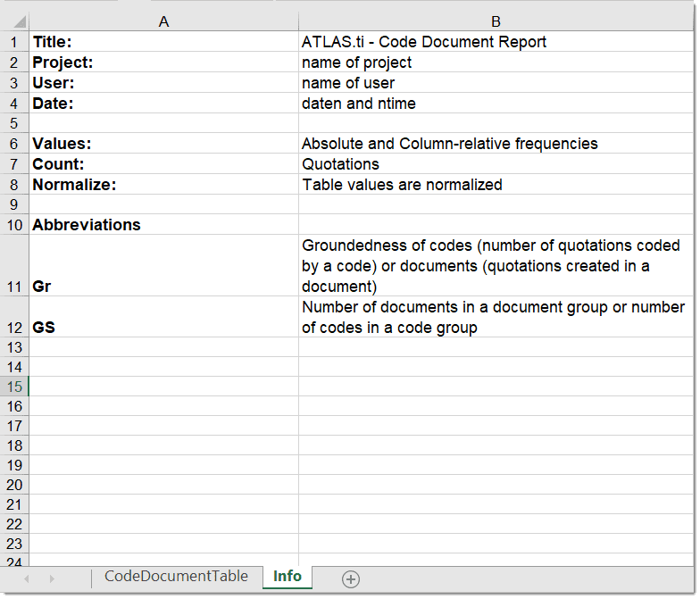Screen dimensions: 700x599
Task: Click the 'Abbreviations' cell
Action: [x=163, y=225]
